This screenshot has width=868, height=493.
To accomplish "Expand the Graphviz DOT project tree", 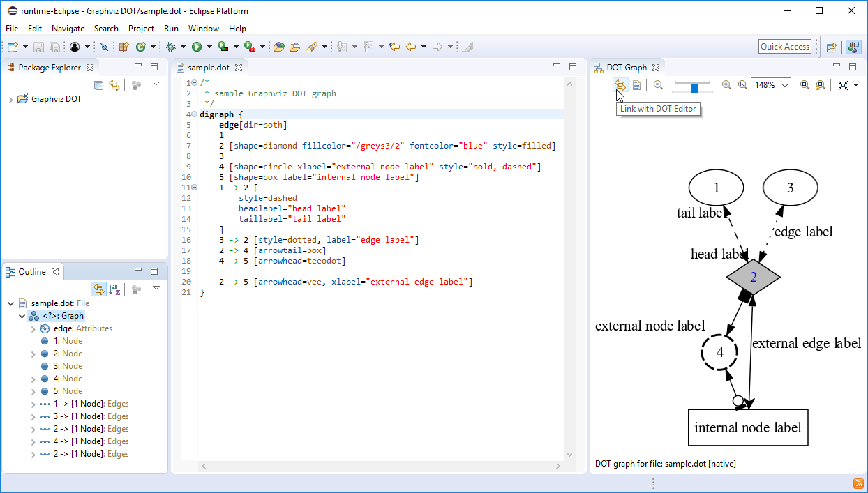I will point(10,100).
